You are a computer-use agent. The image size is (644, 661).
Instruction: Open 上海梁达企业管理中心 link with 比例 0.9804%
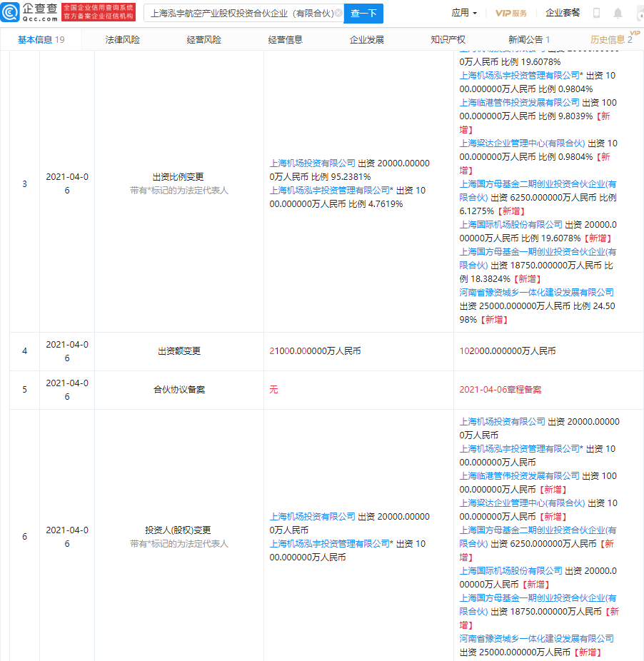tap(522, 143)
